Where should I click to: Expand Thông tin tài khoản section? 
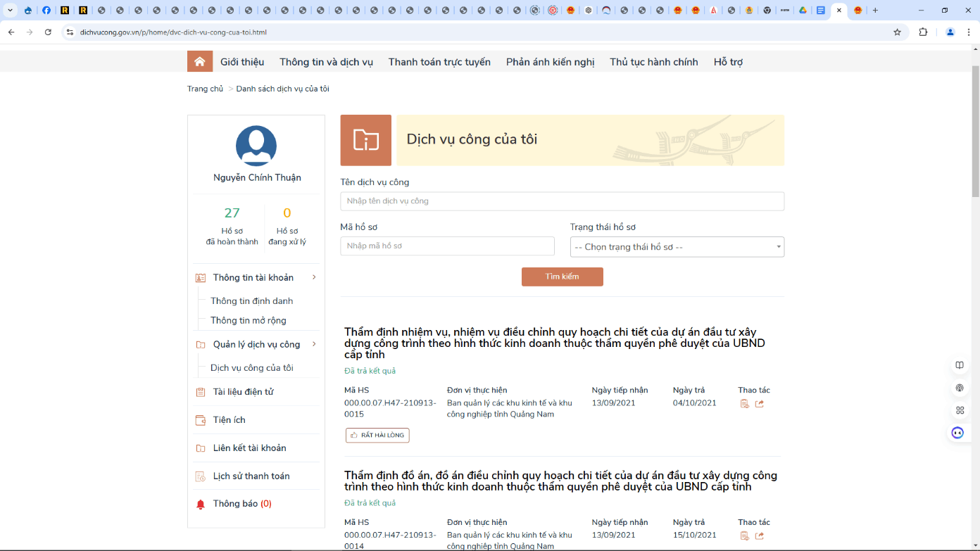click(314, 277)
